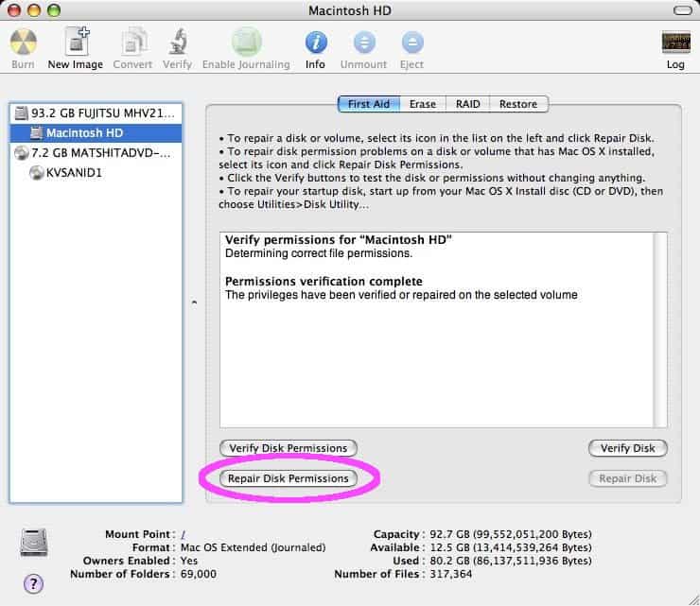
Task: Open the Log viewer icon
Action: 675,43
